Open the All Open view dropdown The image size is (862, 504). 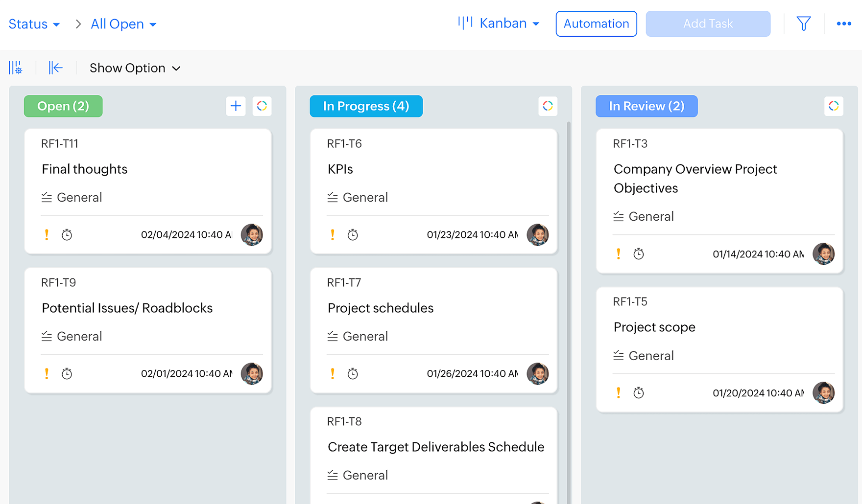(x=123, y=24)
